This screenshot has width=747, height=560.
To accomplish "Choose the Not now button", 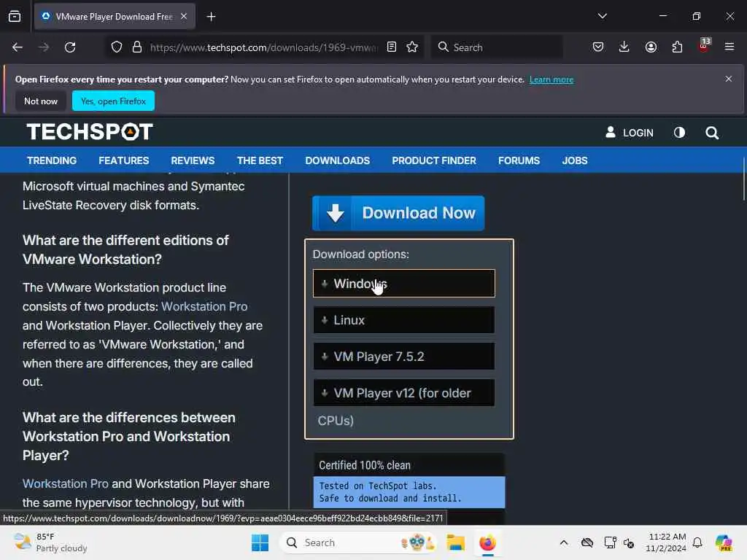I will (41, 101).
